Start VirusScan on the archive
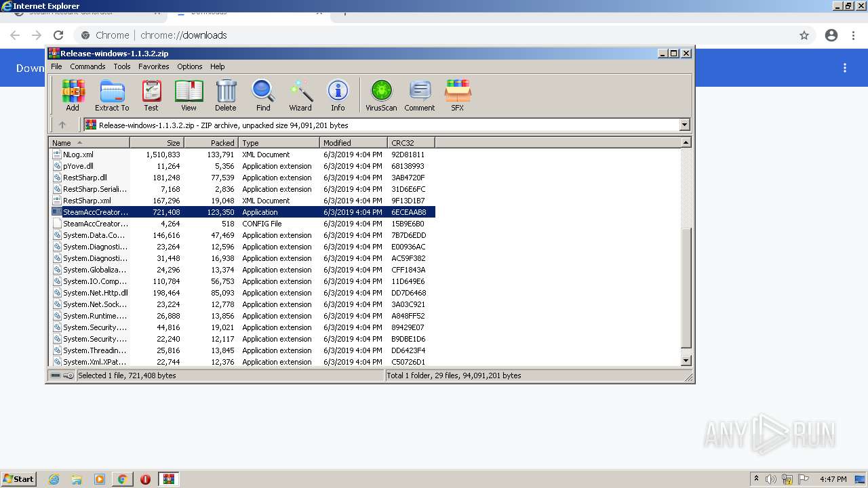 381,96
